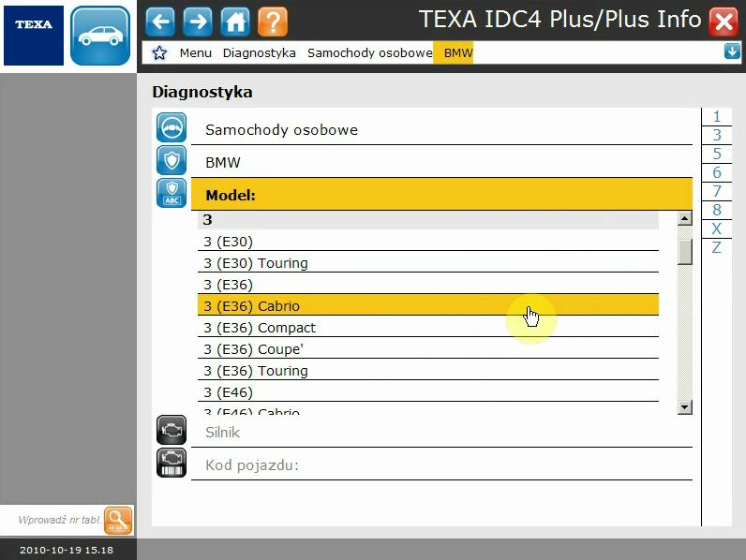
Task: Jump to models index 5
Action: pyautogui.click(x=716, y=154)
